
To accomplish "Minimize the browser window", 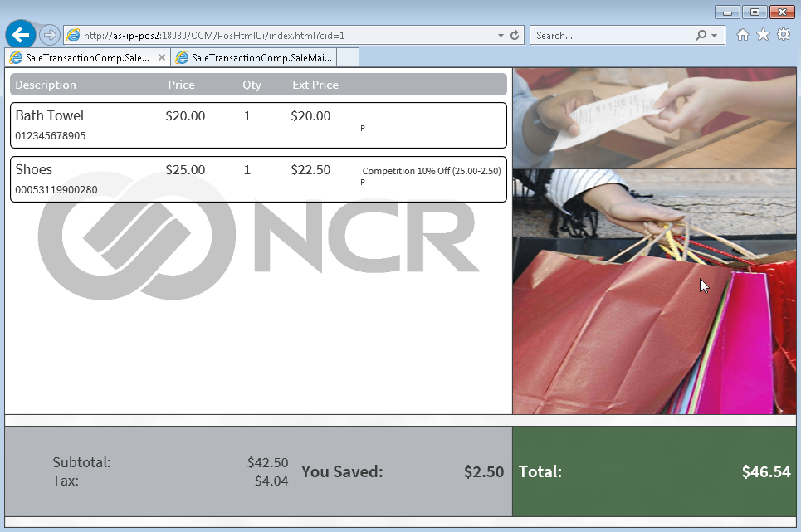I will (x=727, y=12).
